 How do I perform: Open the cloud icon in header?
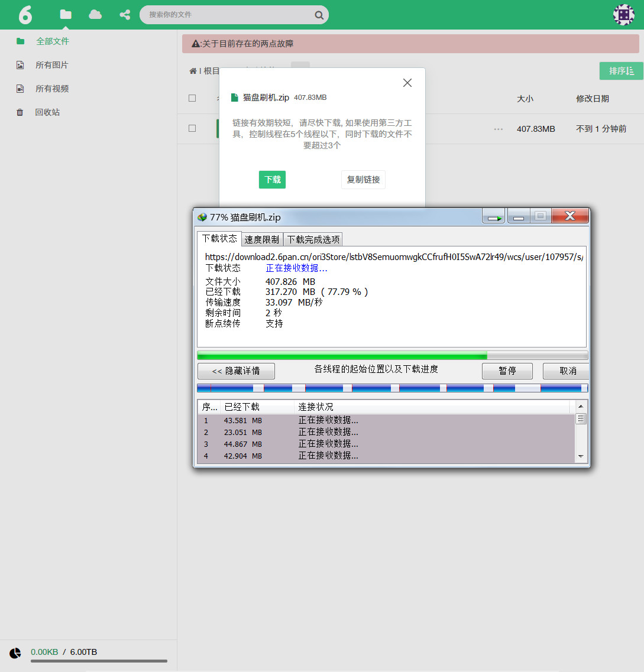[x=95, y=15]
